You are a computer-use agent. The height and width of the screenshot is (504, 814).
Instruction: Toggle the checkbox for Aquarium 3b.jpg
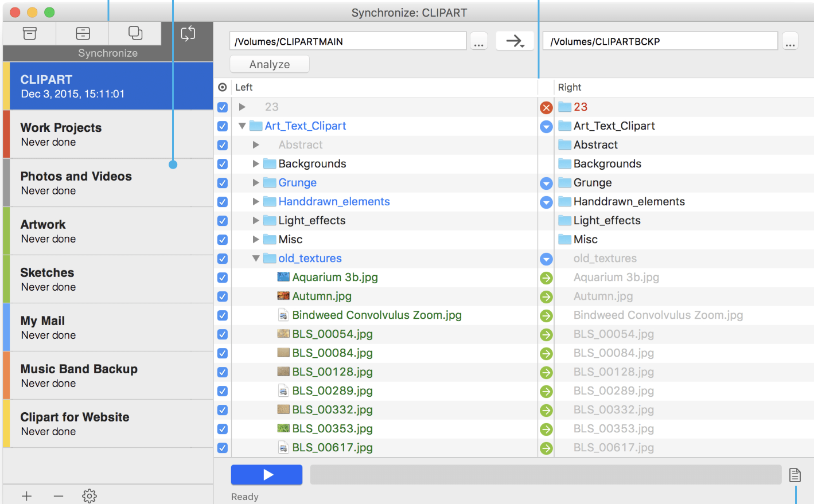pos(223,278)
